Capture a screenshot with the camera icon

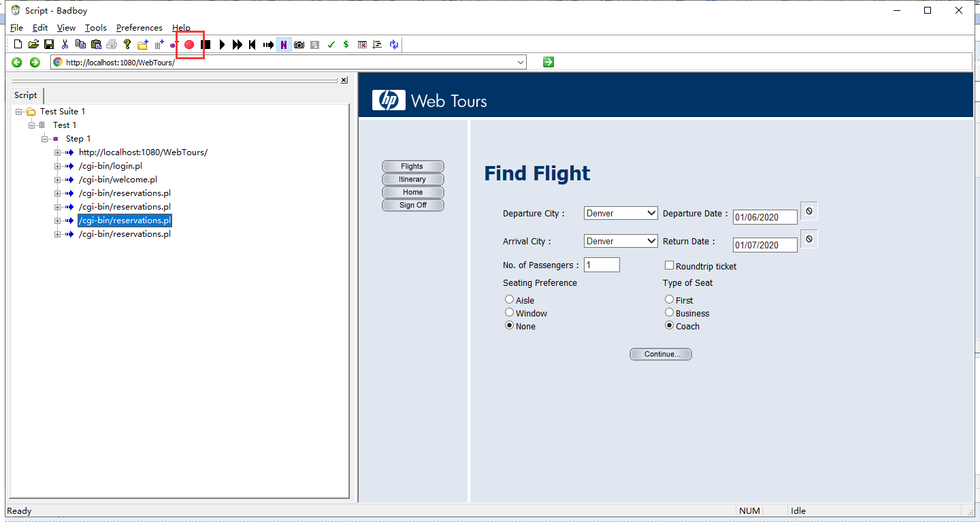(299, 44)
